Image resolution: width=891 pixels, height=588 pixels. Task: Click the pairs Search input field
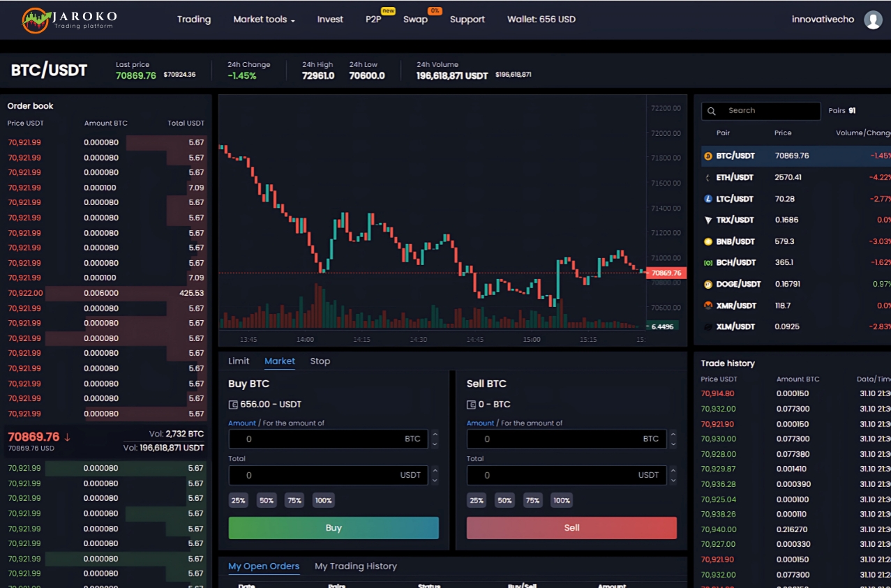(761, 111)
